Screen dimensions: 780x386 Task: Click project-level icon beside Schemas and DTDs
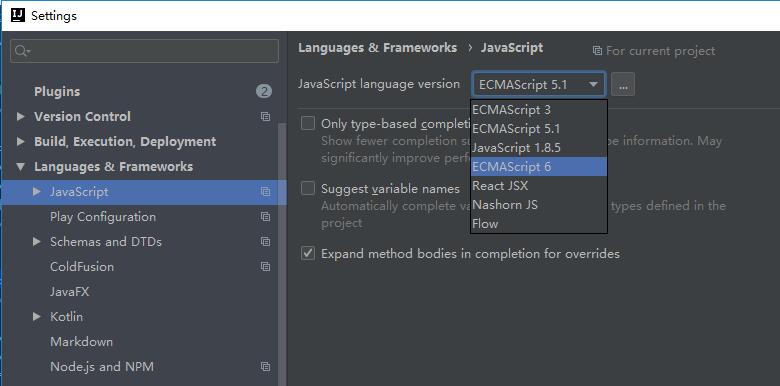[265, 241]
